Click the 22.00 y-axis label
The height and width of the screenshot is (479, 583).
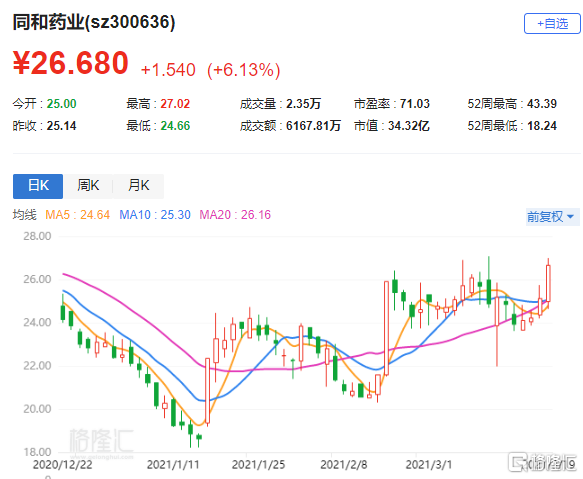coord(37,366)
